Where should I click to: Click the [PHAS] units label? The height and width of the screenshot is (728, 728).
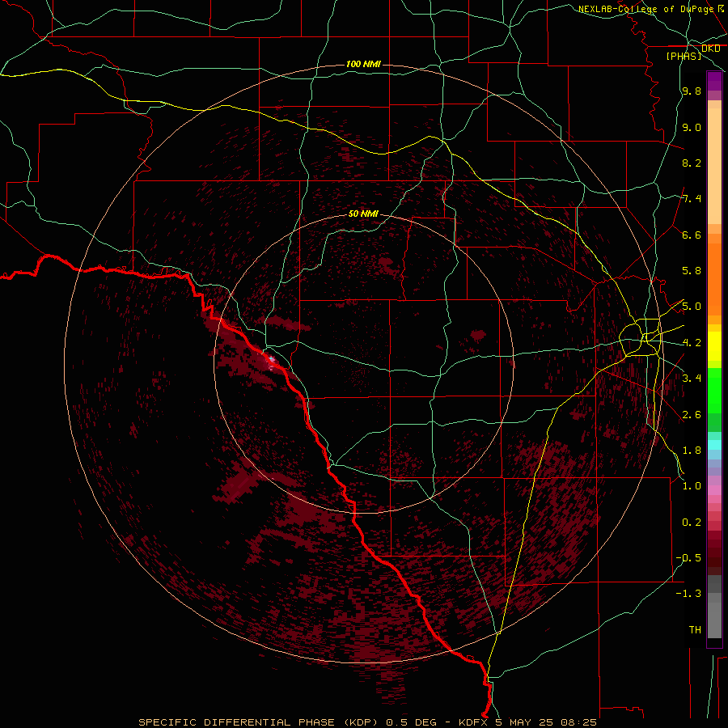coord(684,56)
